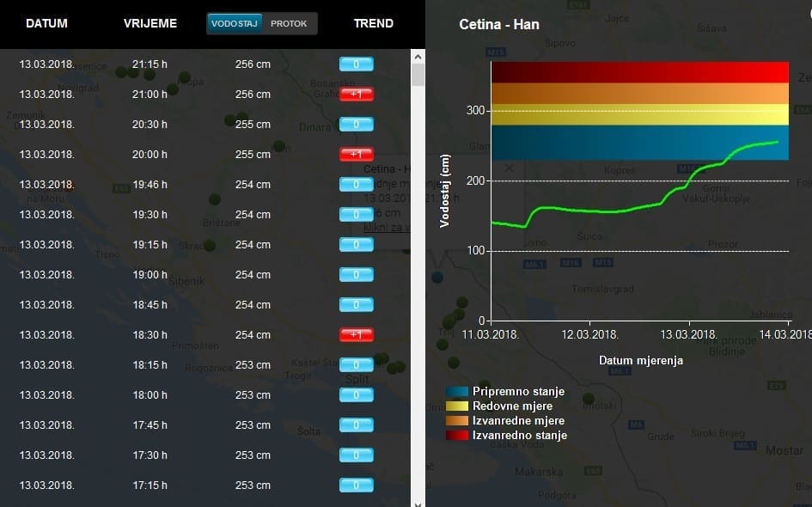Click the scrollbar up arrow
This screenshot has height=507, width=812.
click(418, 56)
